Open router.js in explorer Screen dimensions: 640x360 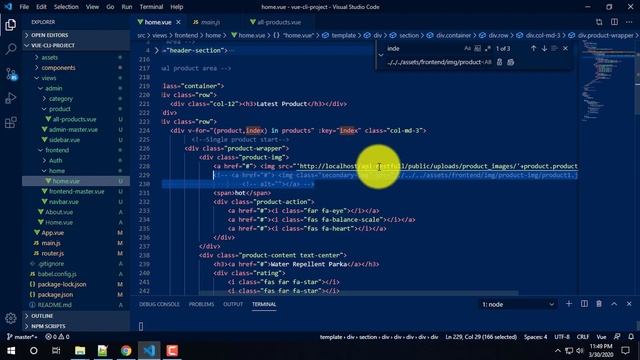pyautogui.click(x=76, y=253)
